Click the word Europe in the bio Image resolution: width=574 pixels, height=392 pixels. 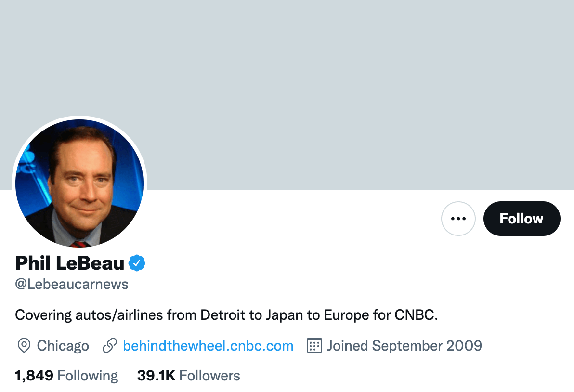(348, 315)
